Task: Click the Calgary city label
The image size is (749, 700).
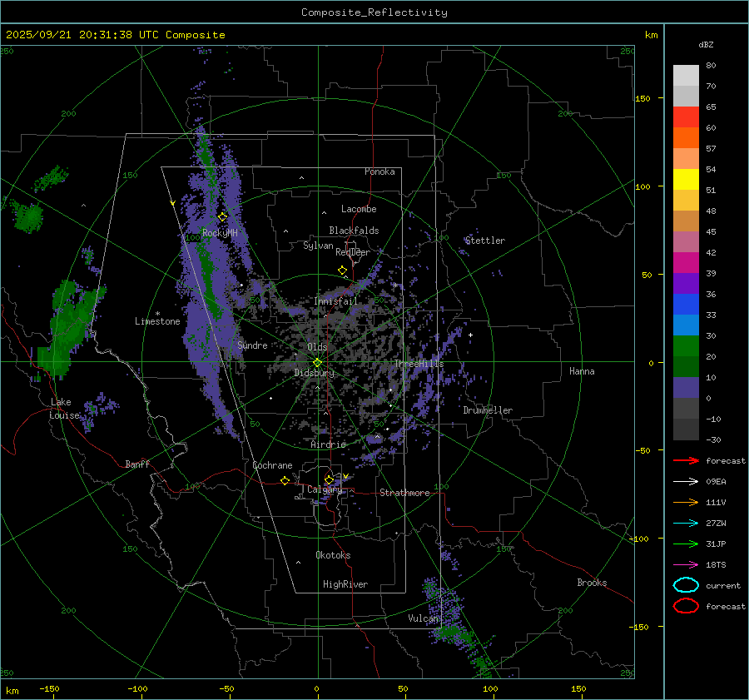Action: pos(325,490)
